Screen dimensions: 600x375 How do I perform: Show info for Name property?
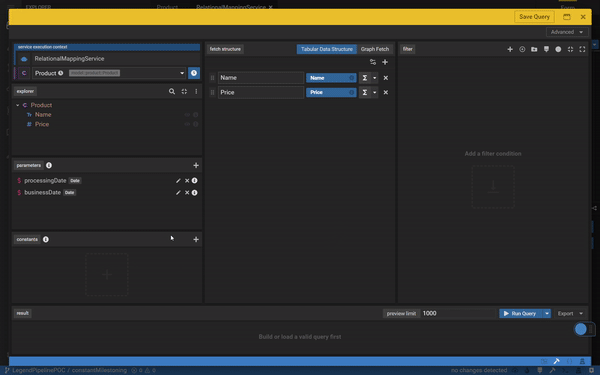pos(195,115)
